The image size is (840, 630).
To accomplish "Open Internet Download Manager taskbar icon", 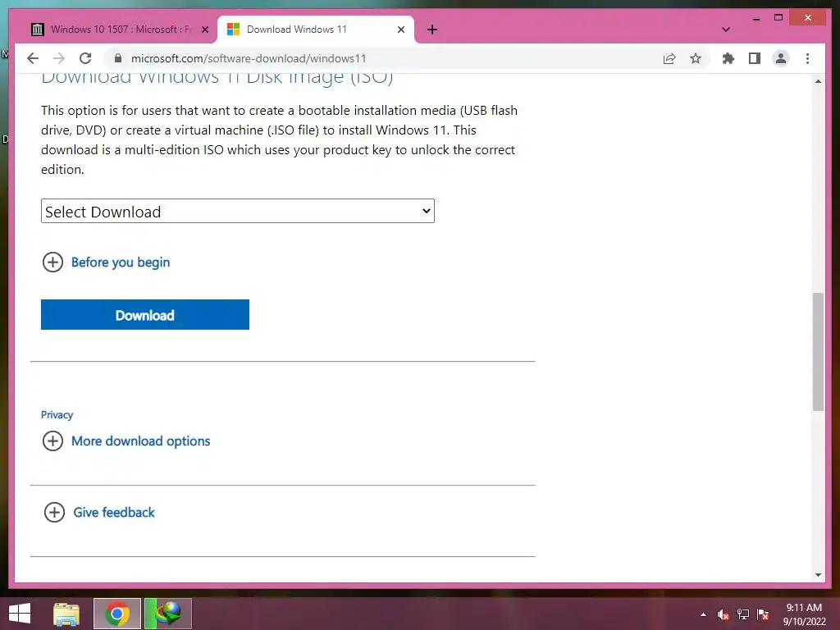I will (x=168, y=614).
